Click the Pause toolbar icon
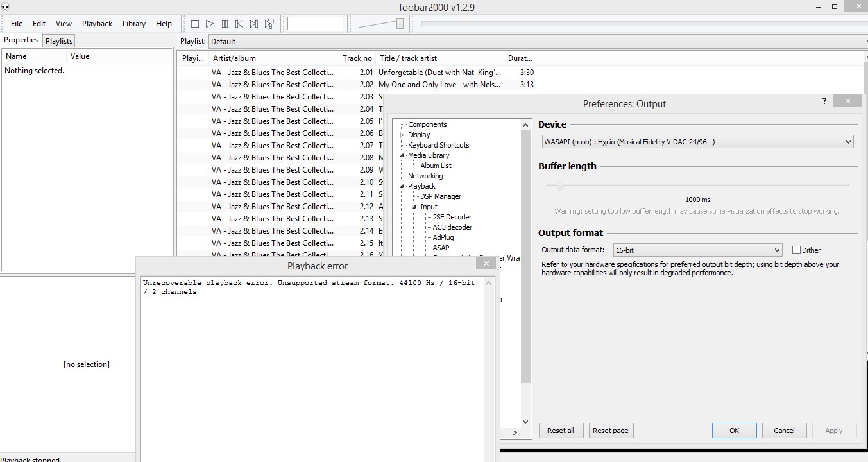868x462 pixels. (x=225, y=24)
